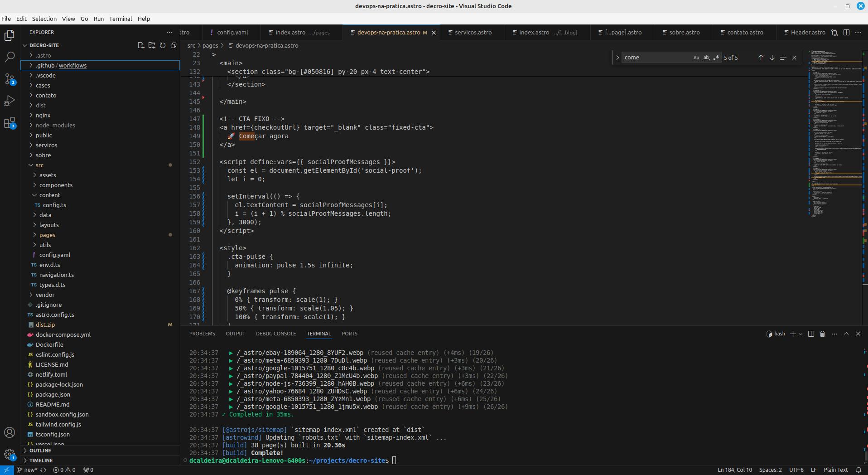Open the Selection menu
Image resolution: width=868 pixels, height=475 pixels.
point(44,19)
